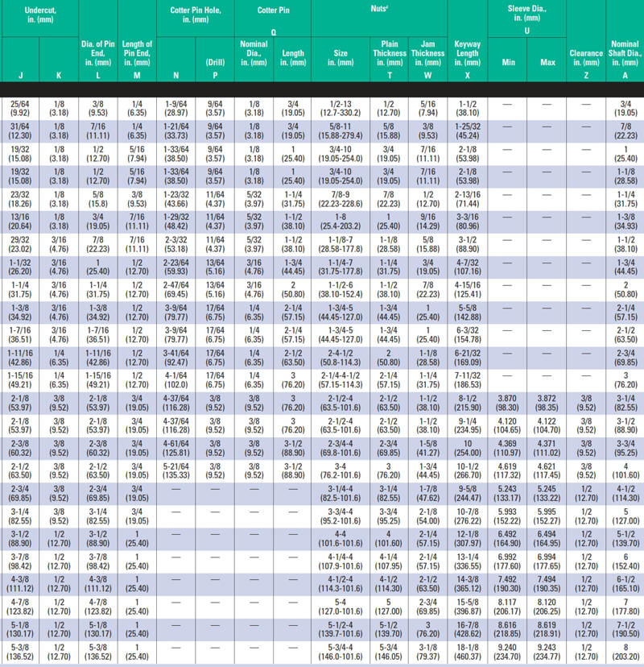
Task: Click the Undercut column group header
Action: coord(39,15)
